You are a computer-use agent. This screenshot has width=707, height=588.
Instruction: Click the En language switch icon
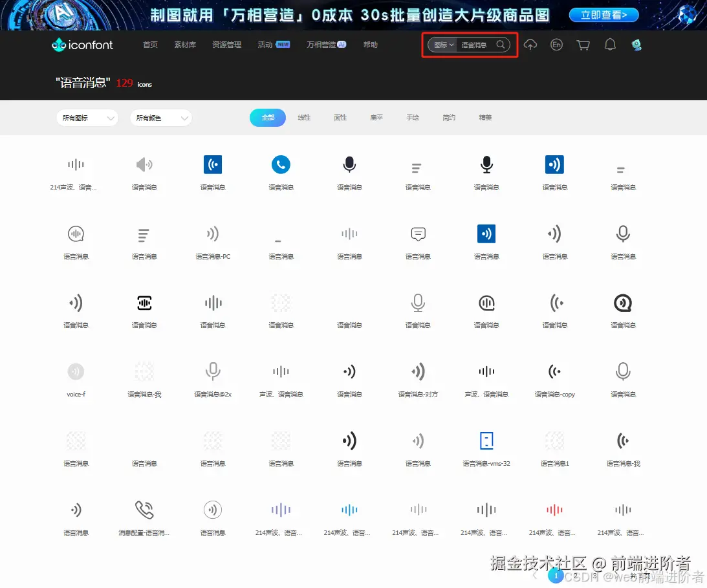[x=556, y=45]
